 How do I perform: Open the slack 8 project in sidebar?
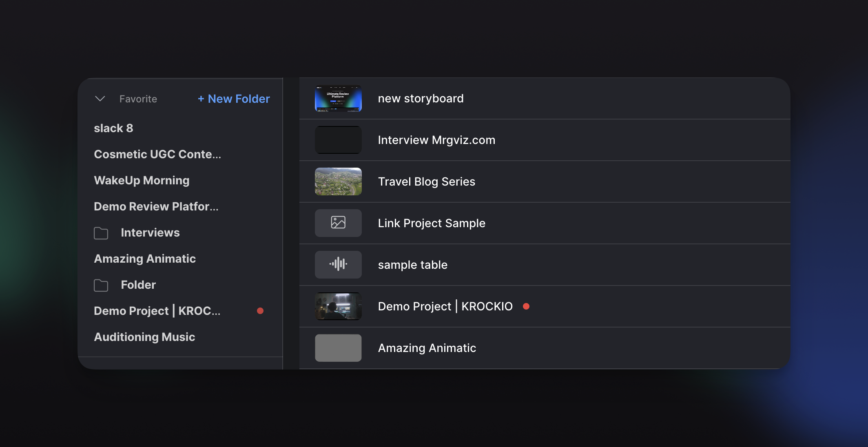tap(113, 128)
